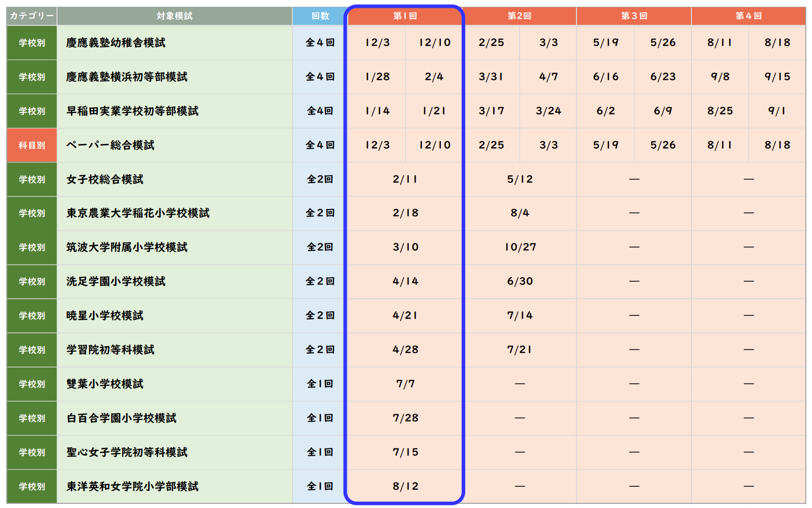Select date 6/2 in 早稲田実業 row
The height and width of the screenshot is (508, 812).
[606, 111]
